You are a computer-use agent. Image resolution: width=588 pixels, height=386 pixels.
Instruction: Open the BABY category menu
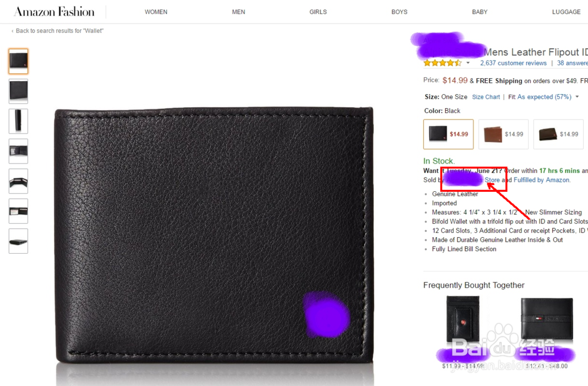click(480, 12)
